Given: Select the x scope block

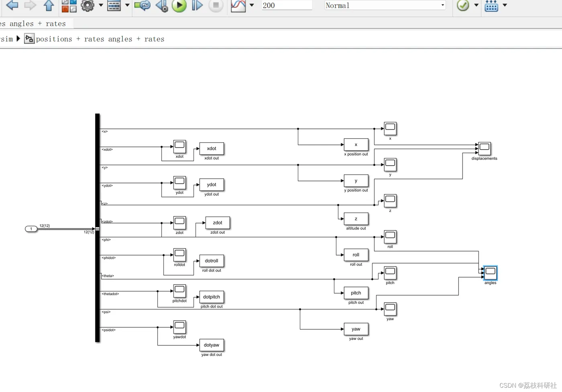Looking at the screenshot, I should [390, 129].
